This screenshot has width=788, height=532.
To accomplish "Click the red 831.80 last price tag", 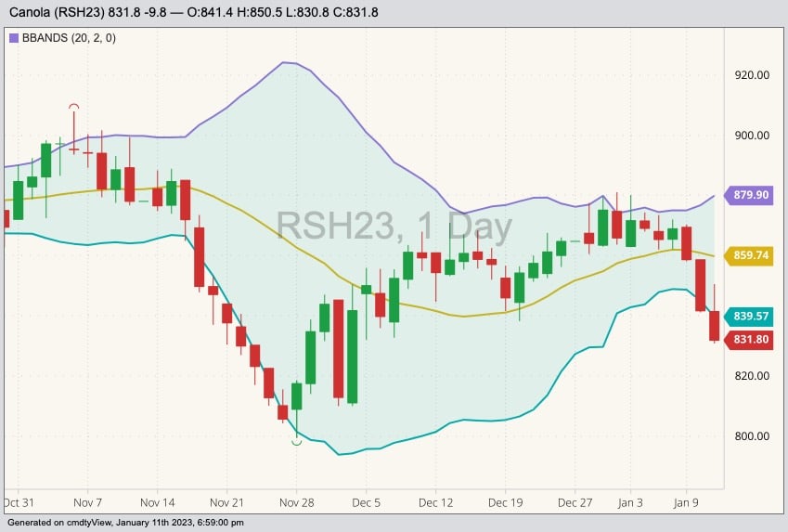I will tap(751, 340).
